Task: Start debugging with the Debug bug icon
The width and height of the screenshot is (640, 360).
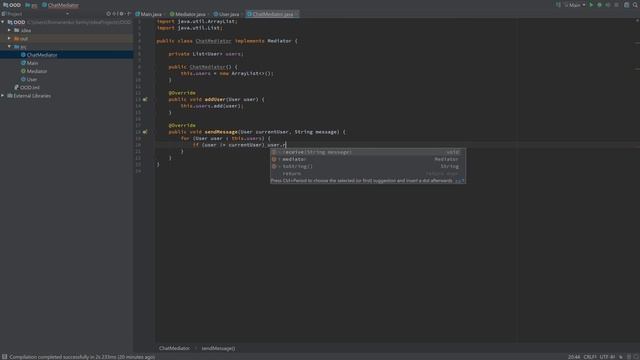Action: pyautogui.click(x=600, y=5)
